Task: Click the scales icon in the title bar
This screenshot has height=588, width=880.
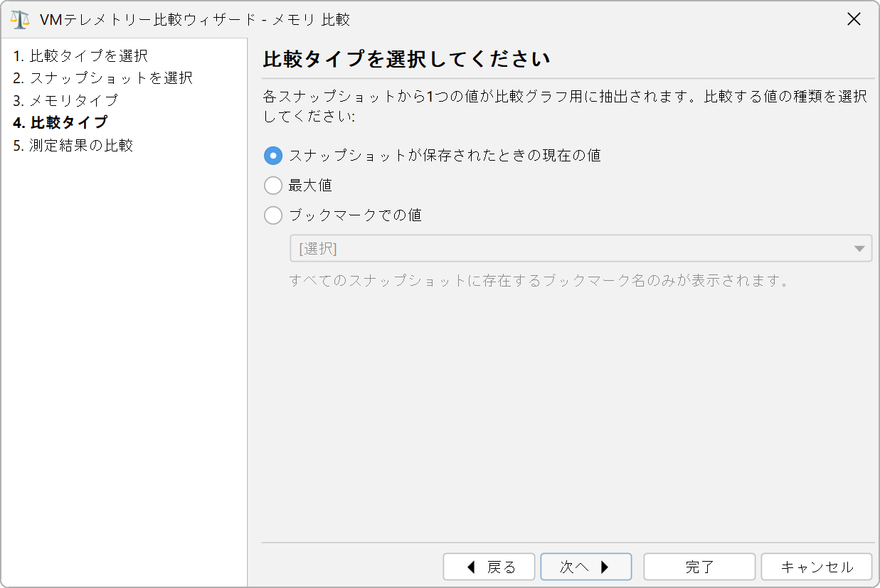Action: [20, 19]
